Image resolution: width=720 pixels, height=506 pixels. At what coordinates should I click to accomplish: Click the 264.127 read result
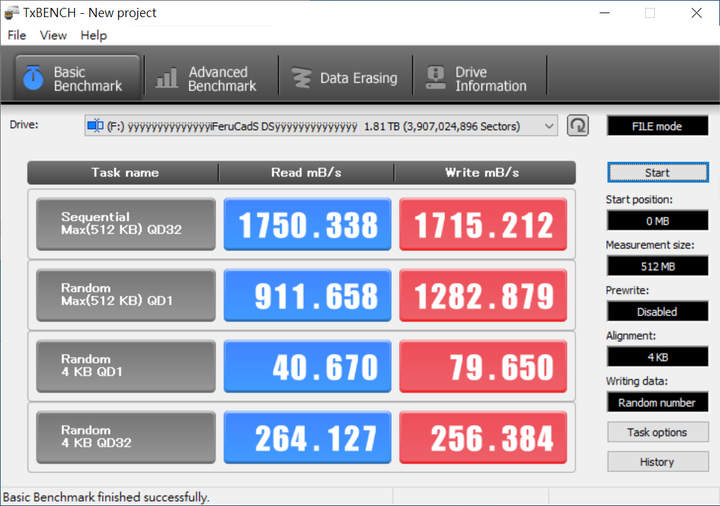pos(308,437)
